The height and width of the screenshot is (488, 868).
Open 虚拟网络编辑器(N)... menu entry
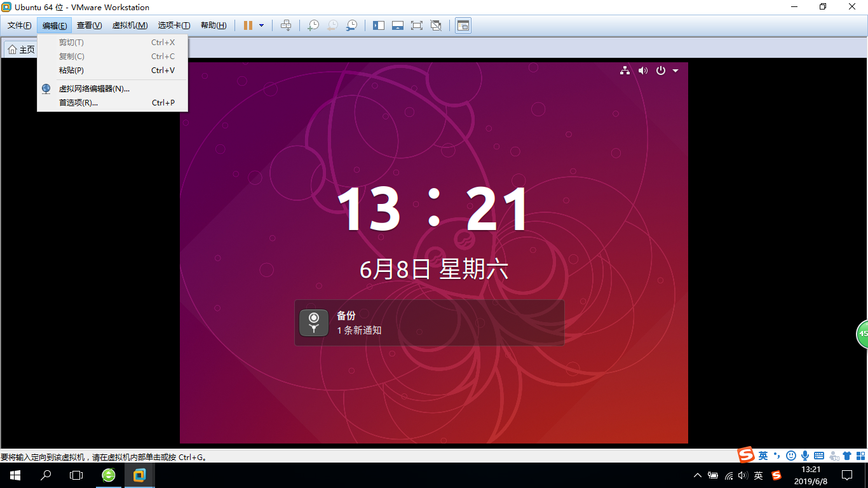click(x=112, y=89)
